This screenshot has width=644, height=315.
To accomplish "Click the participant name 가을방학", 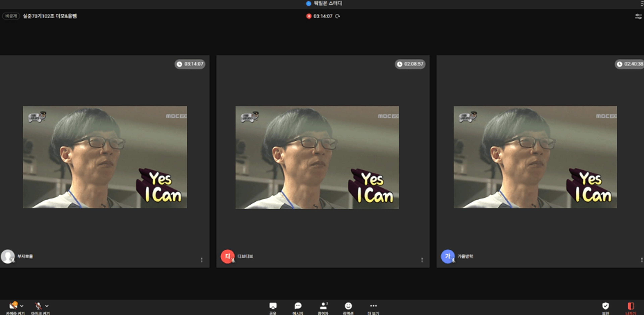I will pos(465,256).
